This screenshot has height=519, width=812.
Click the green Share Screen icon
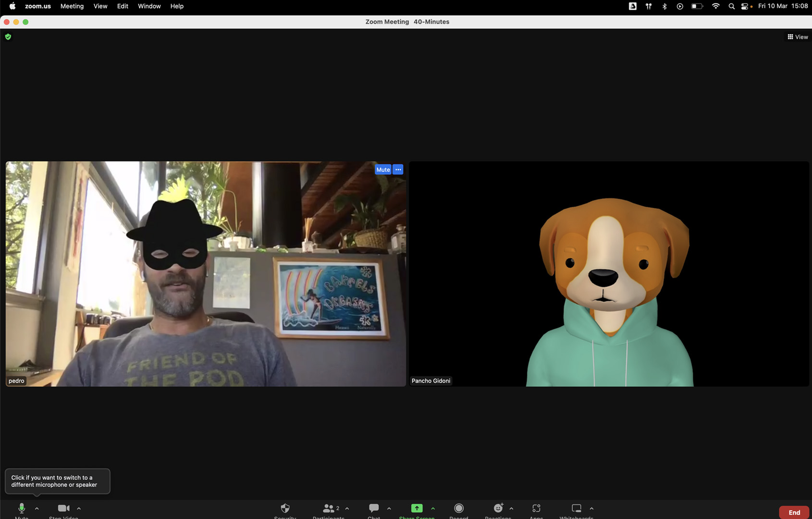[417, 508]
